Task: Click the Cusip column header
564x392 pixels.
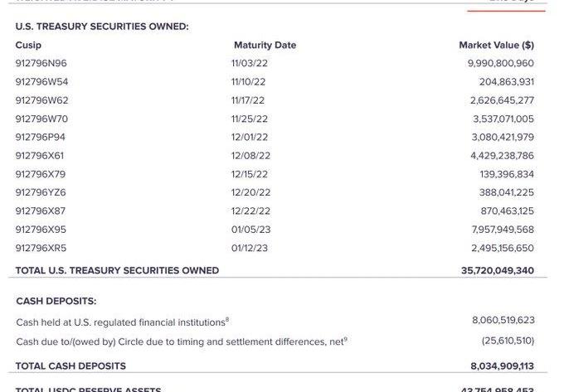Action: point(28,45)
